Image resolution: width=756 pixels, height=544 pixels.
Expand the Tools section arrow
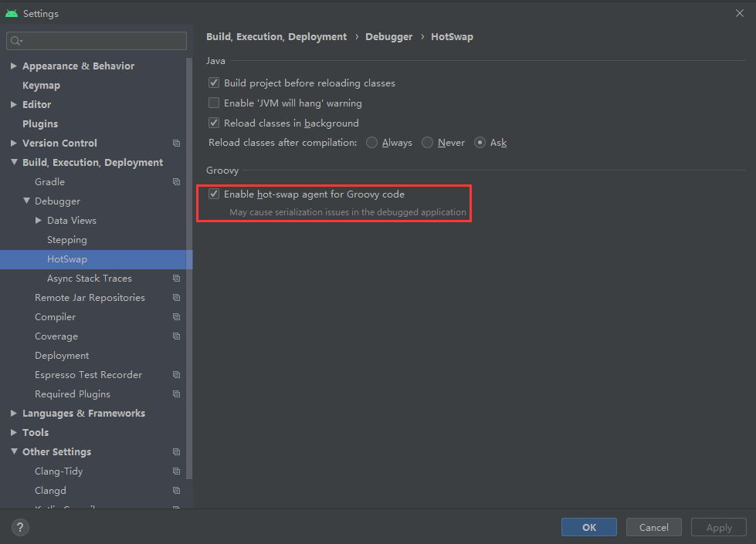tap(14, 432)
